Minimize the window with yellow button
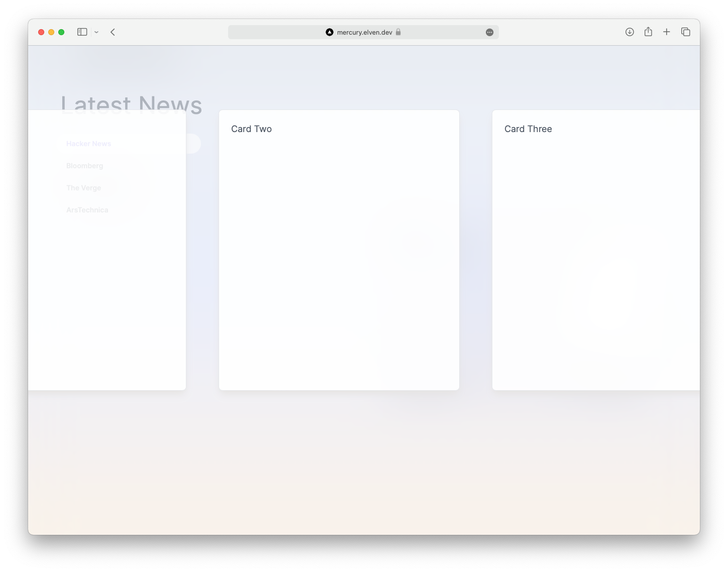 click(51, 32)
